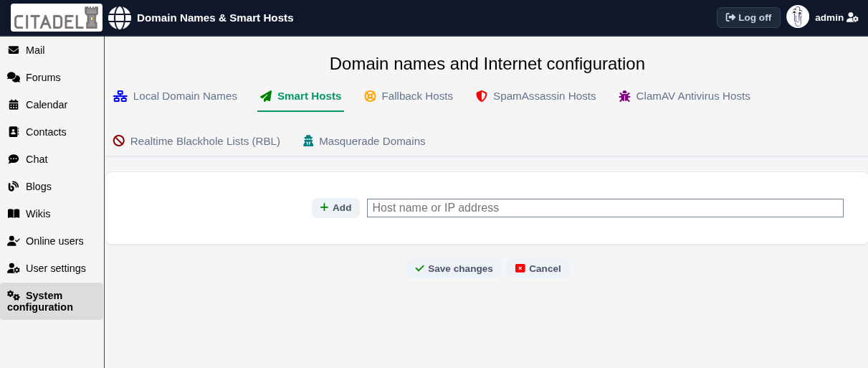
Task: Click the ClamAV bug icon
Action: coord(624,96)
